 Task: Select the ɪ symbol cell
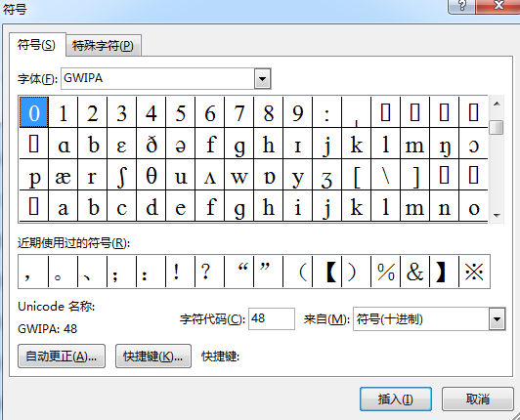tap(298, 144)
